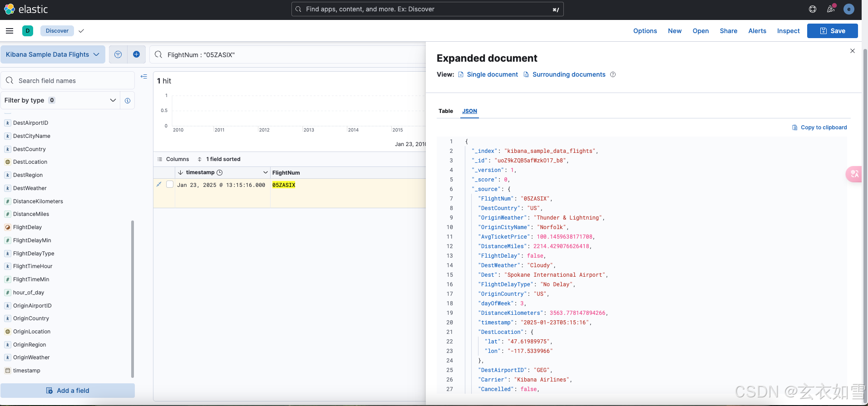The height and width of the screenshot is (406, 868).
Task: Select the FlightTimeHour field
Action: 33,266
